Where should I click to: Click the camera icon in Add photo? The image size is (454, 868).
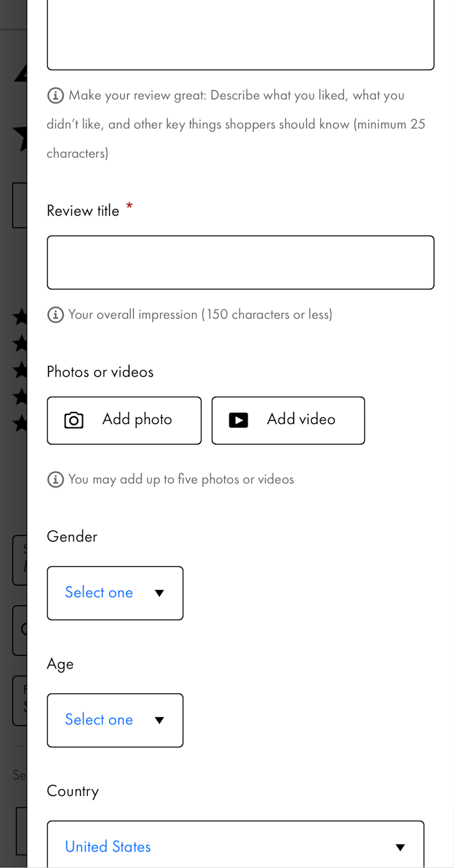[x=74, y=420]
